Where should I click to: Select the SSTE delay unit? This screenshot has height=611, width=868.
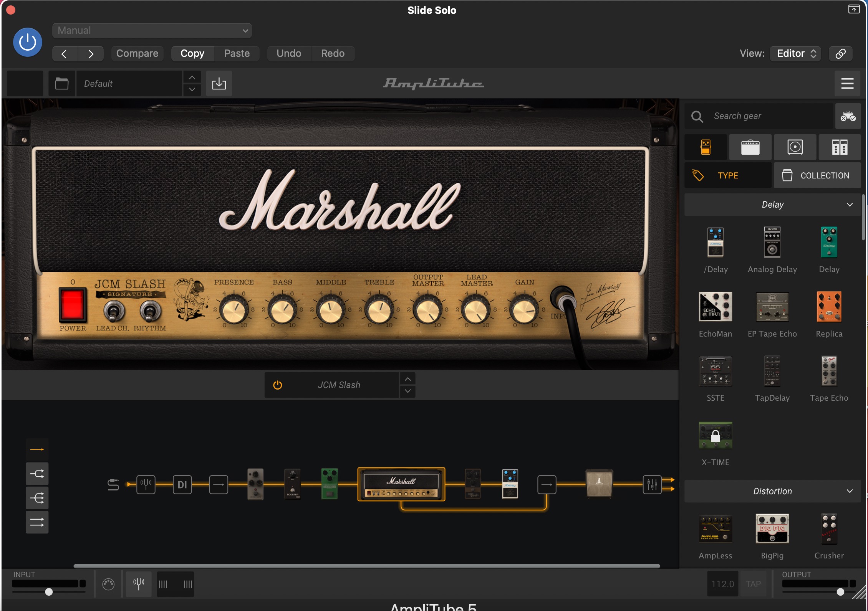coord(715,371)
